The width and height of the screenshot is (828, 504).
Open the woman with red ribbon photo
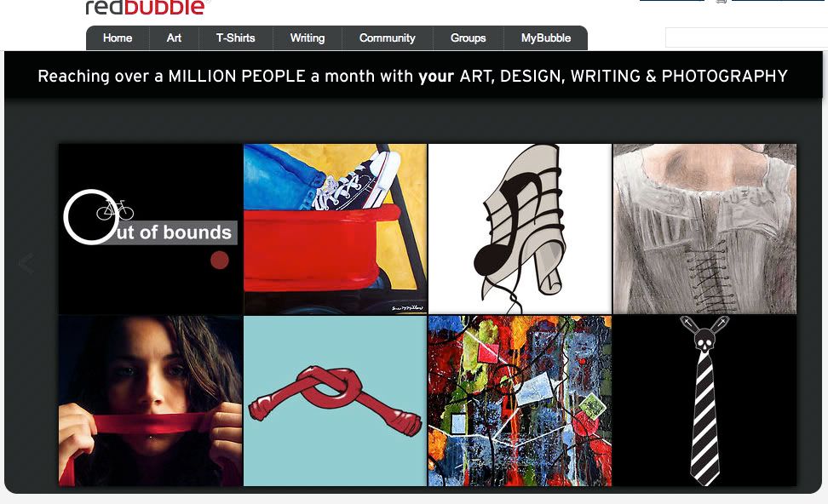point(151,401)
